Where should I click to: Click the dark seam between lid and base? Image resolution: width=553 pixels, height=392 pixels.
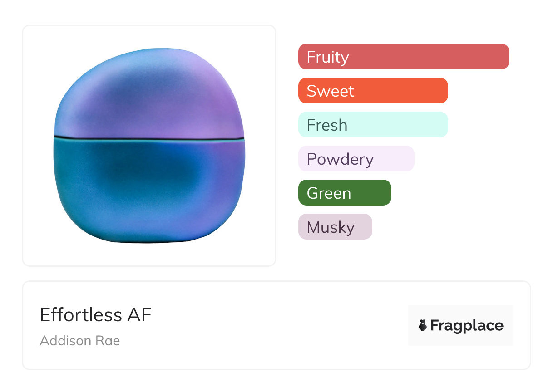(x=149, y=137)
